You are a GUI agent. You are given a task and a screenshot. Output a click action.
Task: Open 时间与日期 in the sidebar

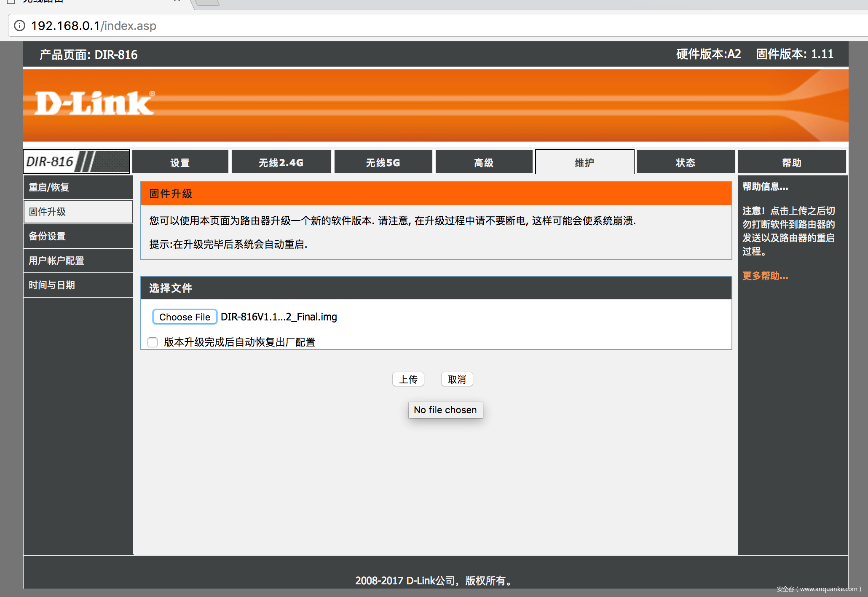point(78,285)
